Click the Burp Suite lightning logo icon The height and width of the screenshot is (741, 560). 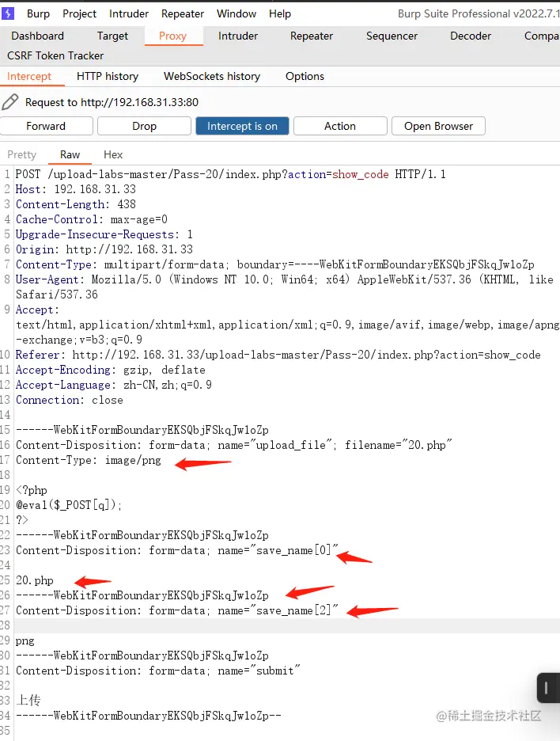click(x=8, y=13)
